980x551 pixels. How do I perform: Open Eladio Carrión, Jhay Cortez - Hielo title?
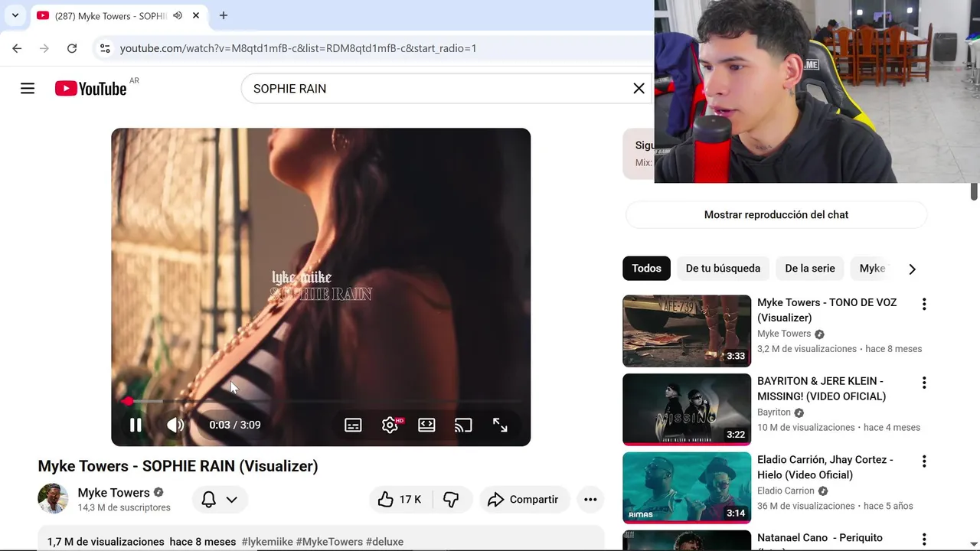coord(825,467)
